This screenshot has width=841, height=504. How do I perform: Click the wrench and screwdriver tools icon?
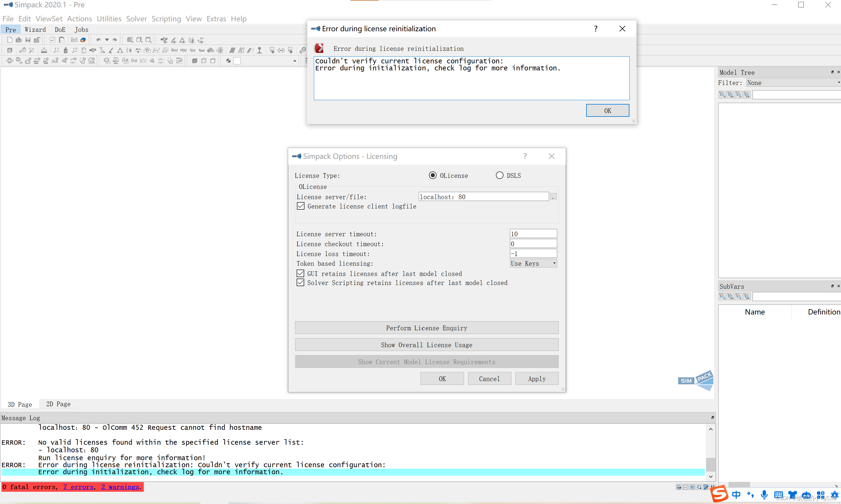pos(32,50)
